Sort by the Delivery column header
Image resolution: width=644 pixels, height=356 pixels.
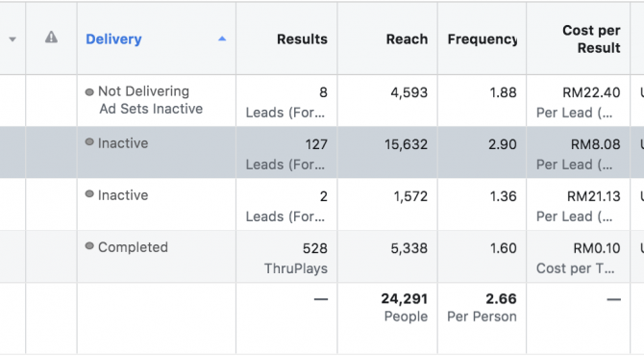[113, 39]
